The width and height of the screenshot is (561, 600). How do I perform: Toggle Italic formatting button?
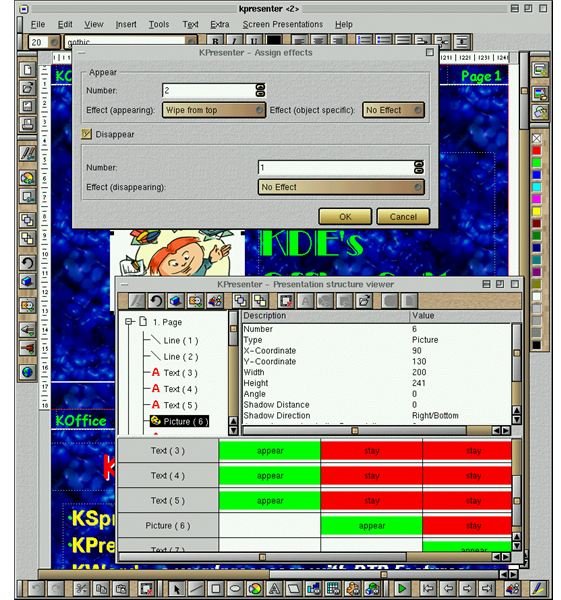click(234, 41)
